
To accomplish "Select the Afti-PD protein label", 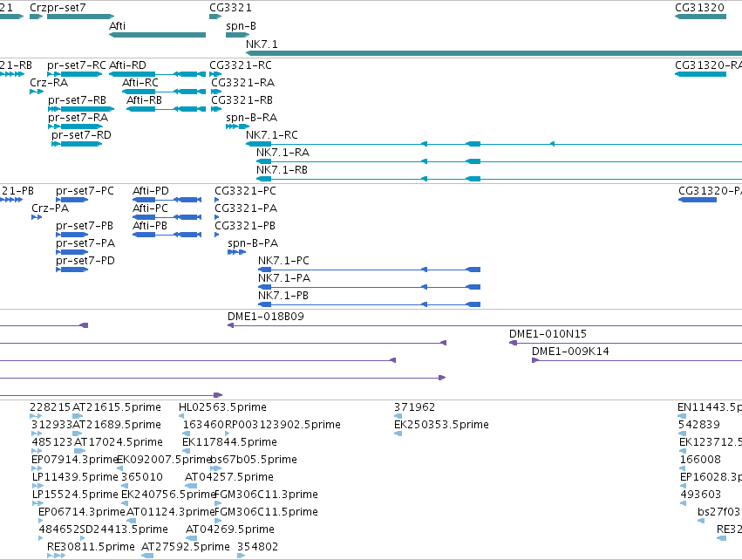I will (151, 191).
